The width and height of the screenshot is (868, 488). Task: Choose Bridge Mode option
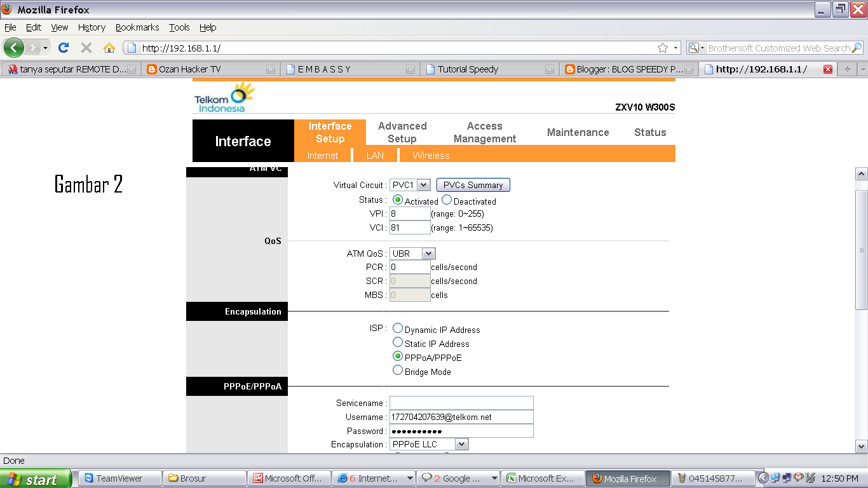click(x=398, y=370)
